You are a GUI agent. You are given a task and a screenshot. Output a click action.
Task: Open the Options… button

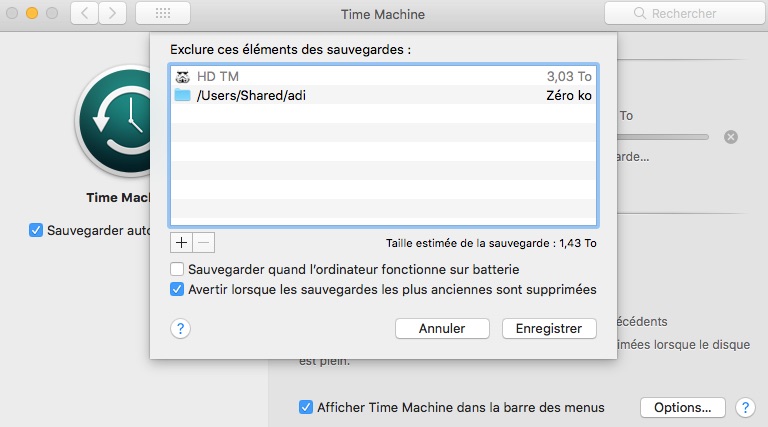(x=682, y=407)
